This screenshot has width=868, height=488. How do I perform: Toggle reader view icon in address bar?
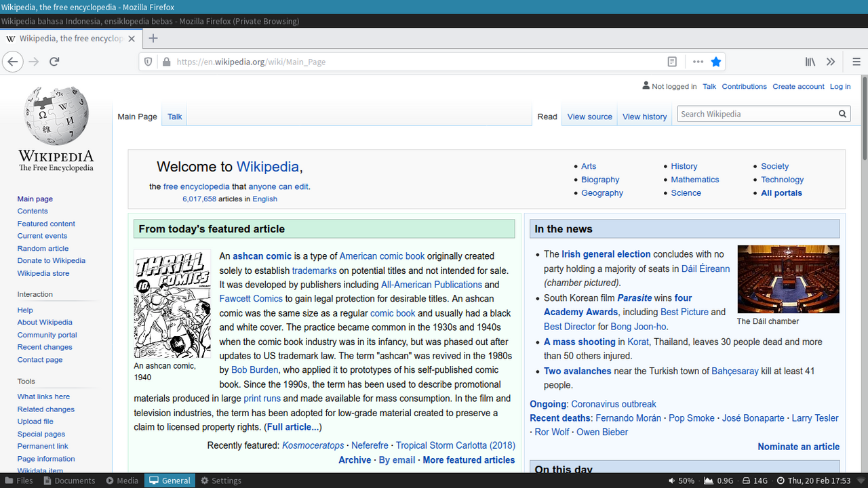tap(672, 62)
